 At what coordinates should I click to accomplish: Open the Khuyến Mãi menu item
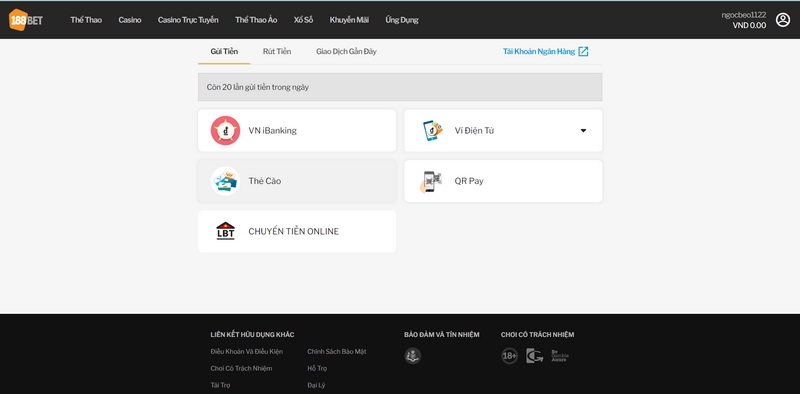(349, 20)
